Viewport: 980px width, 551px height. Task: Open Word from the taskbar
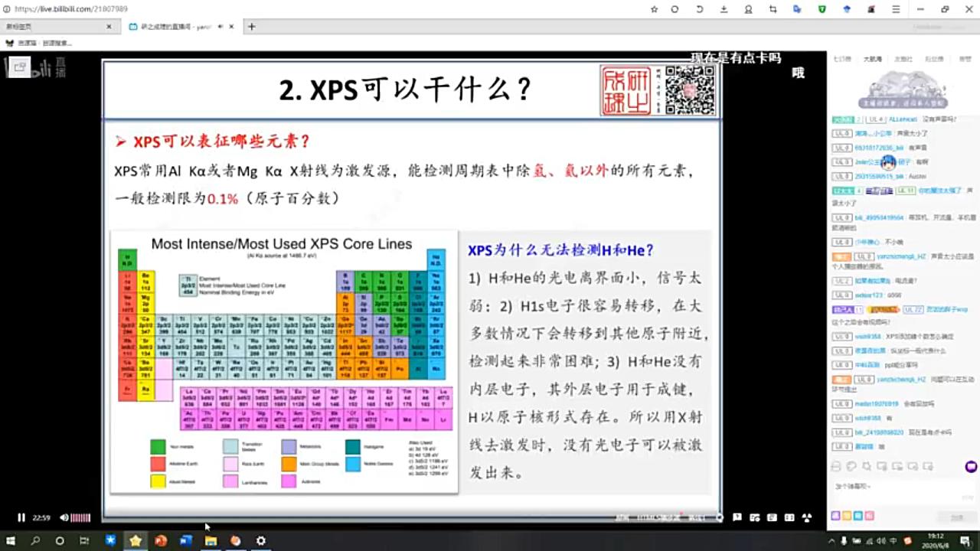click(185, 540)
